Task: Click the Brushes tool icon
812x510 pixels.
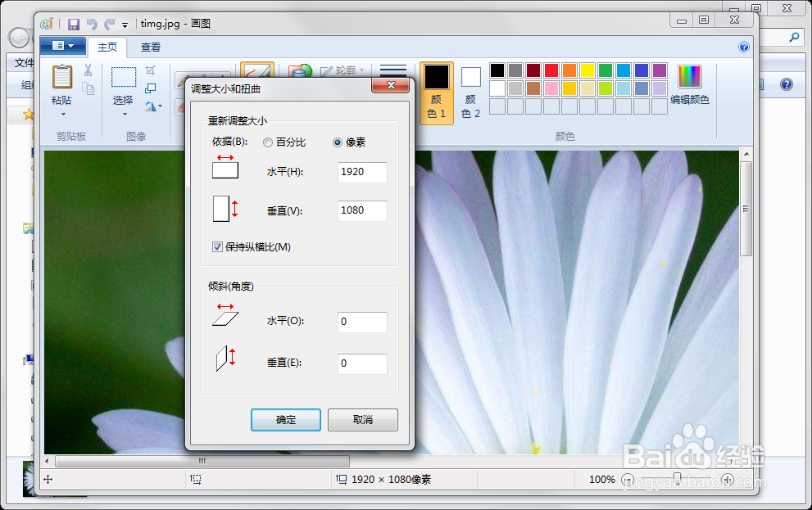Action: 256,70
